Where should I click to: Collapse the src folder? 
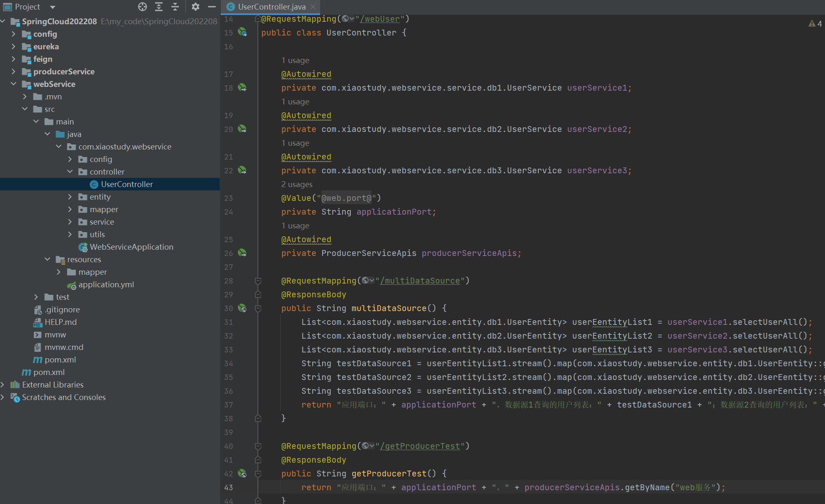(25, 109)
